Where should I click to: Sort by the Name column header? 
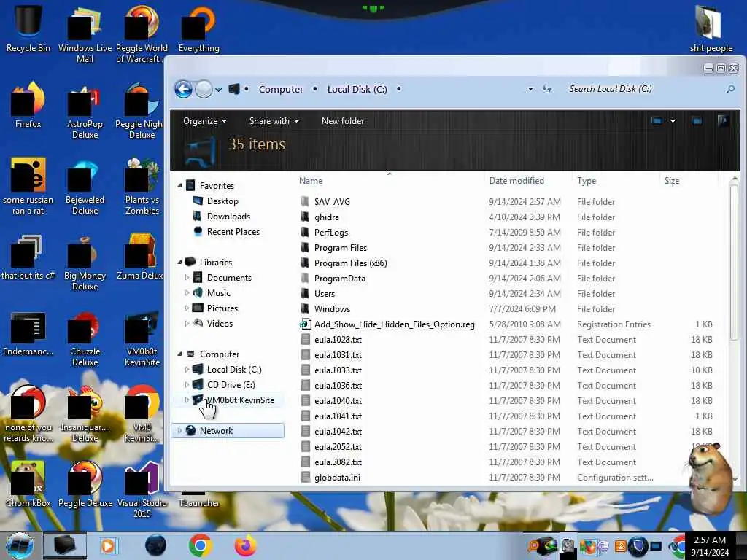tap(311, 181)
